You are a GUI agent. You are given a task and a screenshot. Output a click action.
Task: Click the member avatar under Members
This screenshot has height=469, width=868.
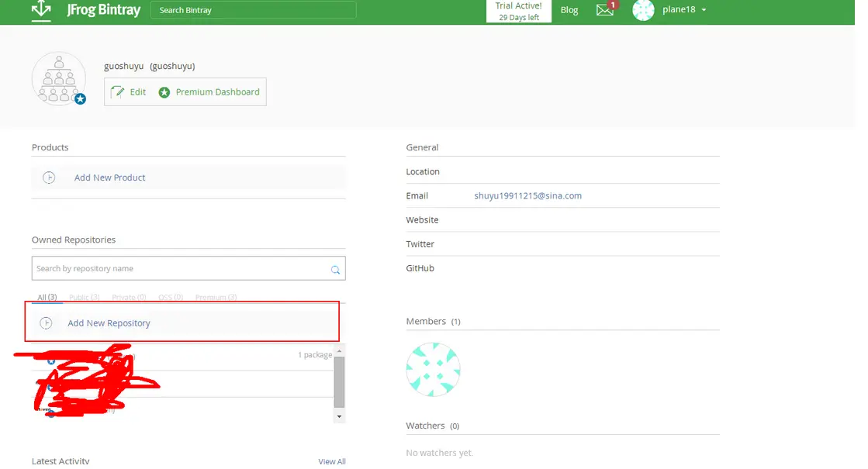point(433,370)
